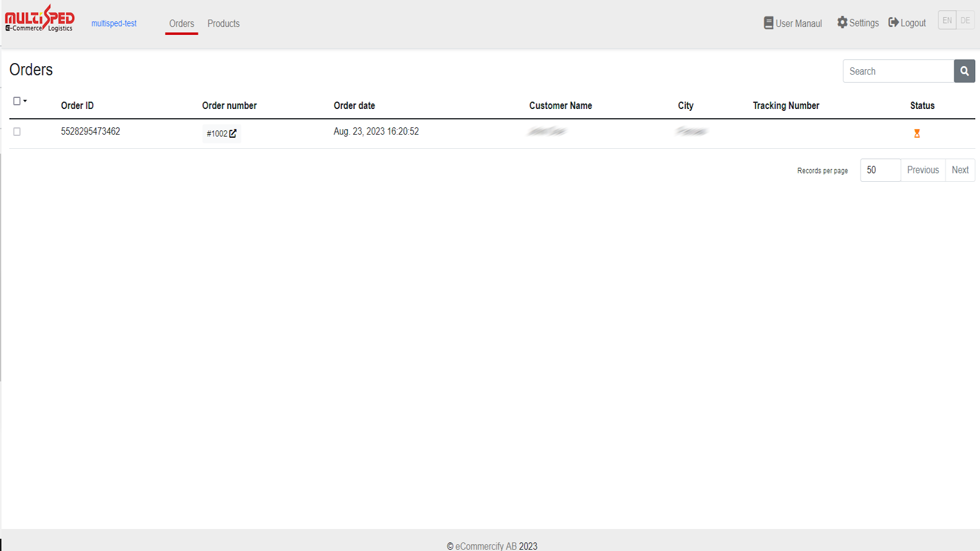Click the Customer Name column header
Viewport: 980px width, 551px height.
560,105
